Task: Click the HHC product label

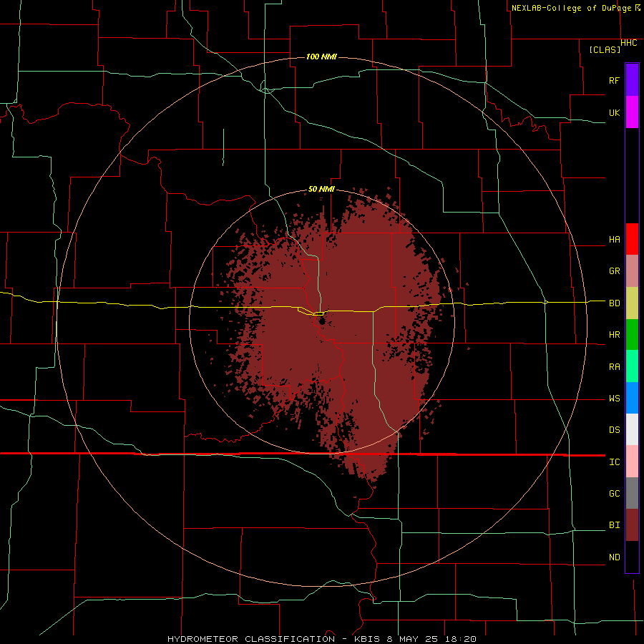Action: [629, 43]
